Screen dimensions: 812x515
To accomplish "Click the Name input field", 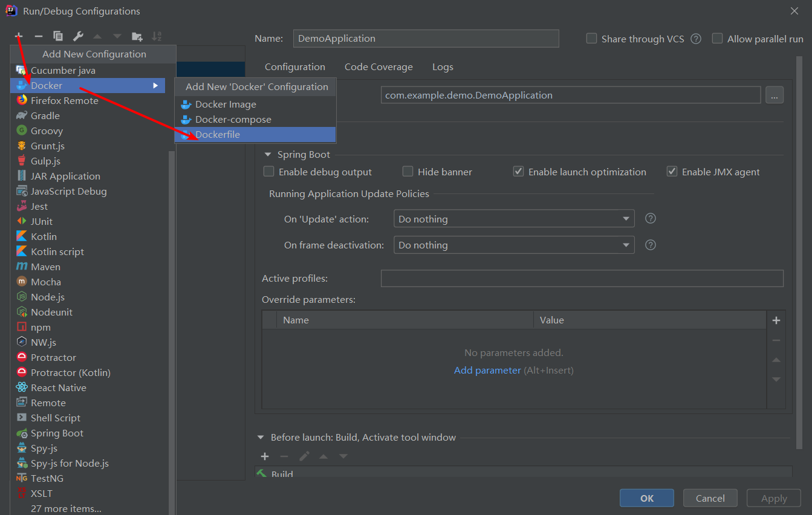I will [426, 38].
